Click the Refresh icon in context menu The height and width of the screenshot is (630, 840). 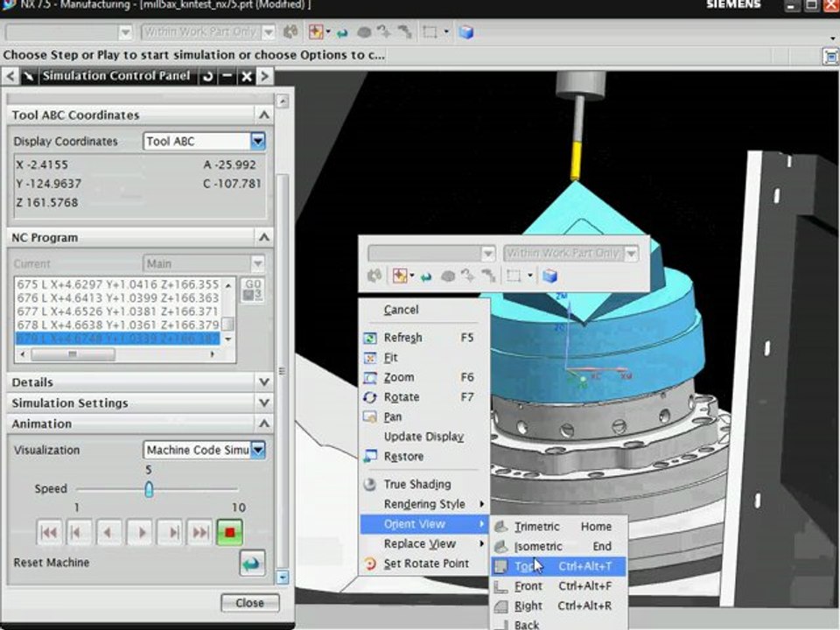point(369,338)
